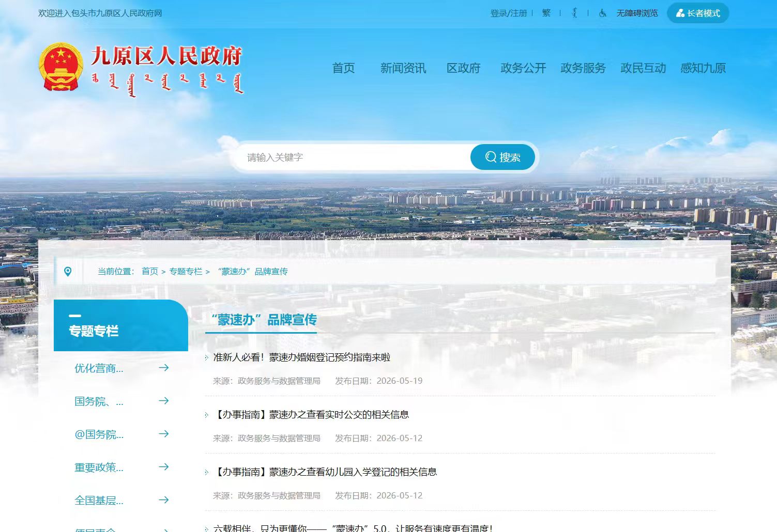
Task: Click arrow next to 全国基层...
Action: click(x=164, y=500)
